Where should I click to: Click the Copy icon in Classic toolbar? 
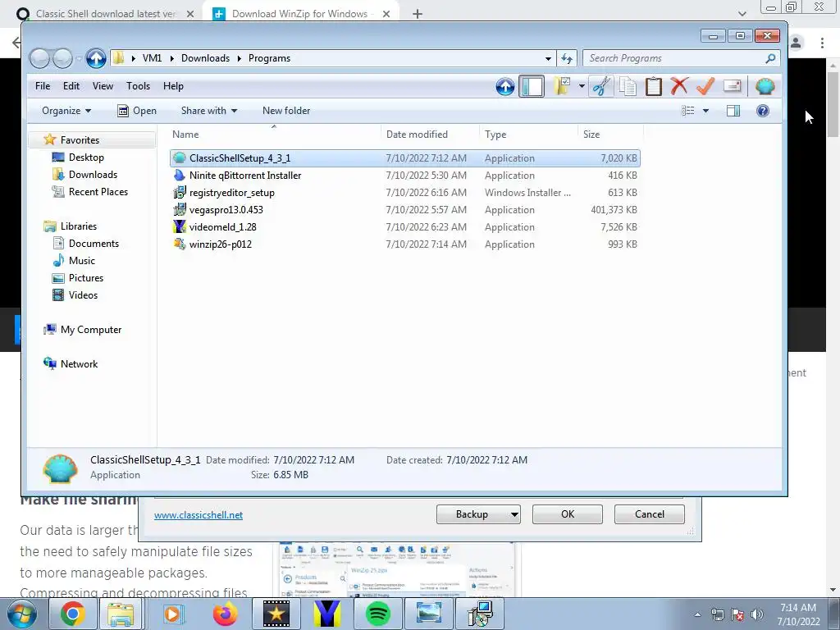628,86
